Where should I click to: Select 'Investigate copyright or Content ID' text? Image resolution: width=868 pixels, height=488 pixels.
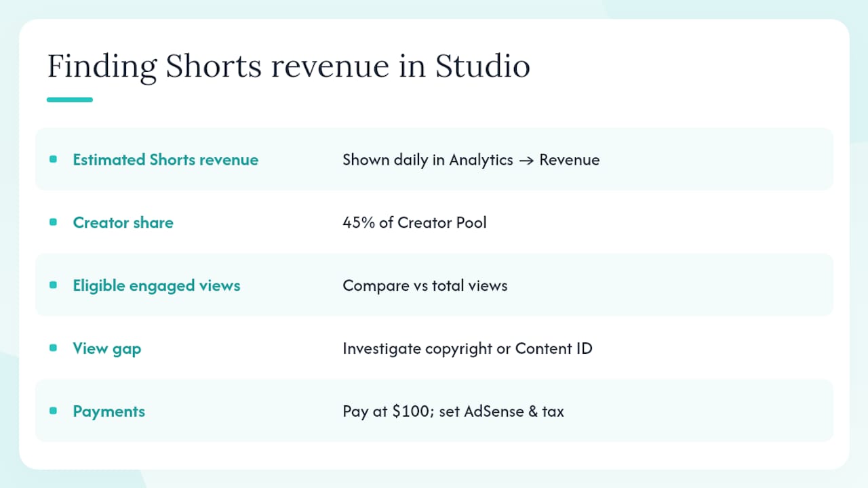click(x=467, y=349)
